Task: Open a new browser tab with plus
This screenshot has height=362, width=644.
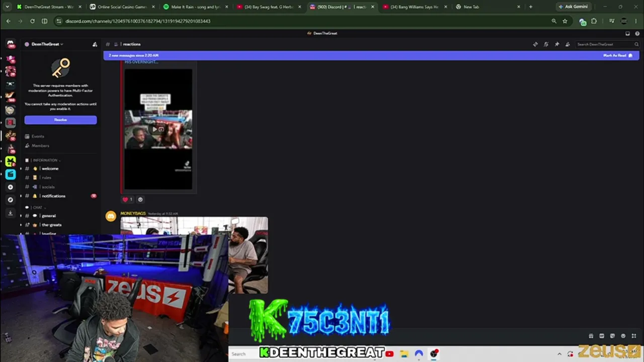Action: tap(530, 7)
